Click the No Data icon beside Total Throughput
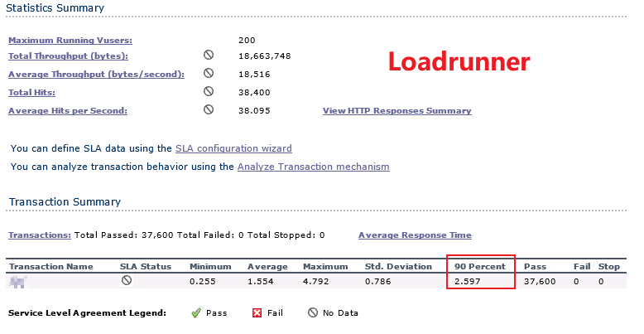The image size is (644, 334). pyautogui.click(x=209, y=55)
